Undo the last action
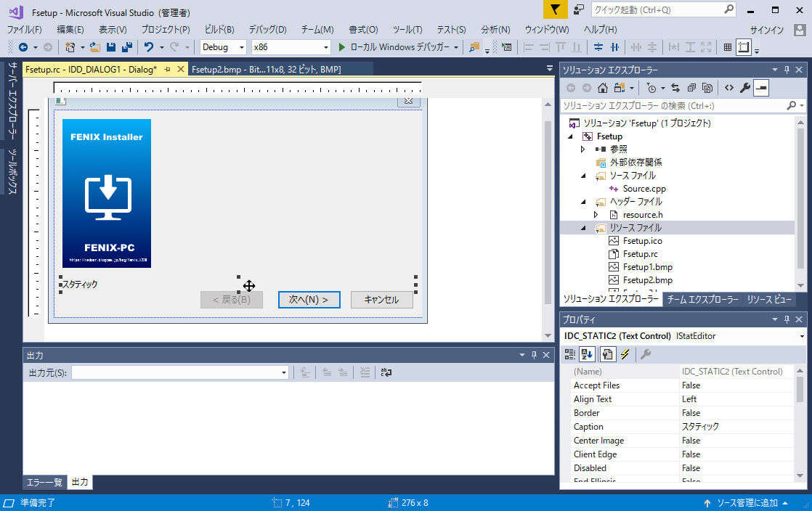812x511 pixels. 149,47
